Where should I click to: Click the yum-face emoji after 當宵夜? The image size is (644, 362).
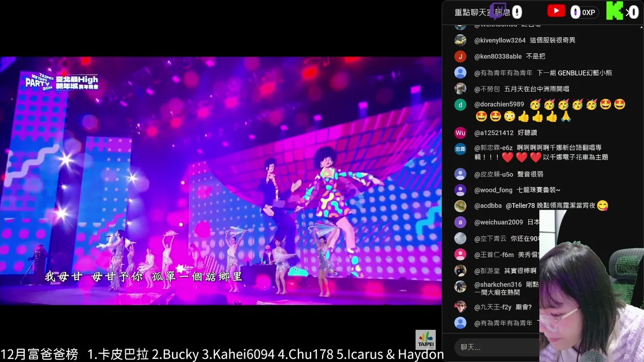[602, 205]
